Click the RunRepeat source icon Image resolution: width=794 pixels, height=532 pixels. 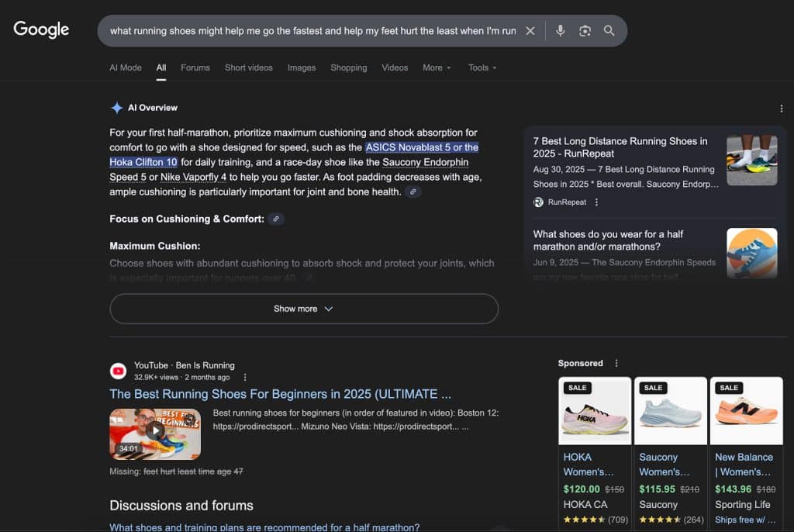[537, 202]
